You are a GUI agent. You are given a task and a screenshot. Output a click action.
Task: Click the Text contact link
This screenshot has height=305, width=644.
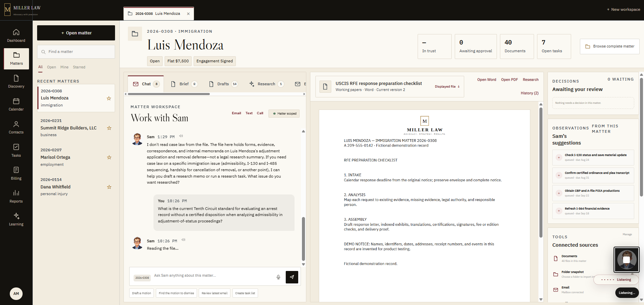(249, 113)
